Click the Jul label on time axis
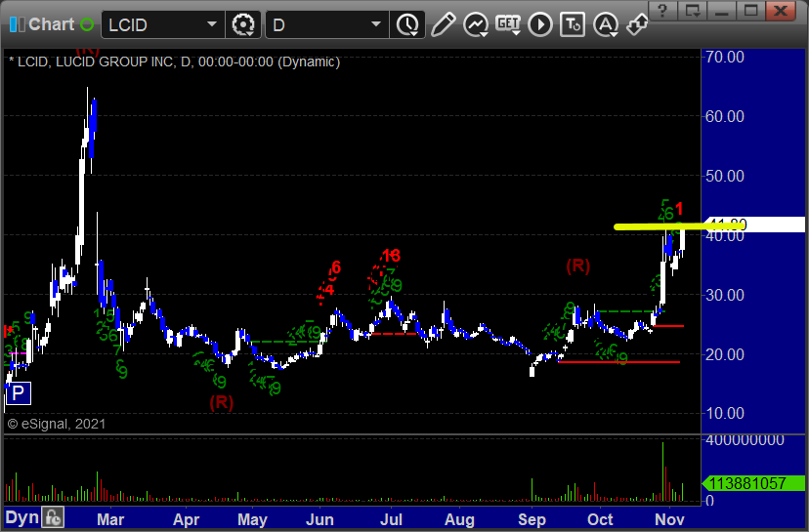The width and height of the screenshot is (809, 532). [391, 519]
